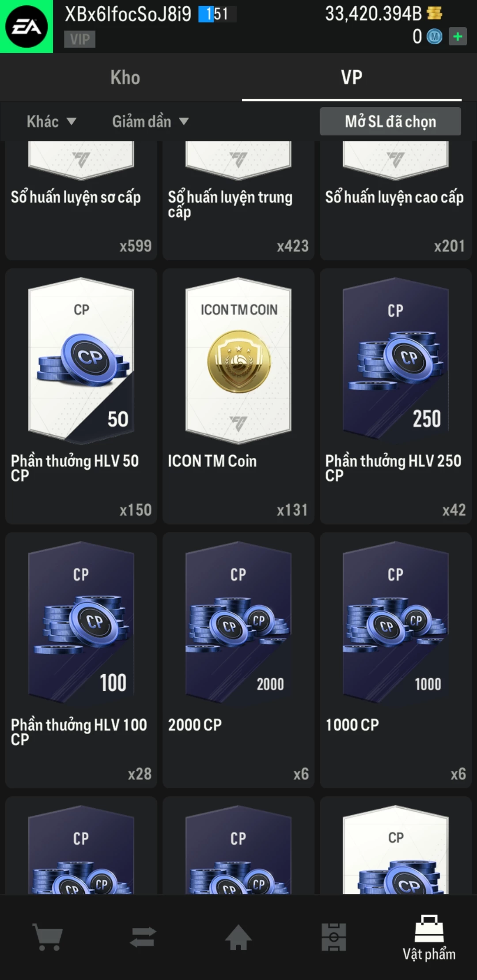The height and width of the screenshot is (980, 477).
Task: Select Sổ huấn luyện cao cấp item
Action: pyautogui.click(x=396, y=200)
